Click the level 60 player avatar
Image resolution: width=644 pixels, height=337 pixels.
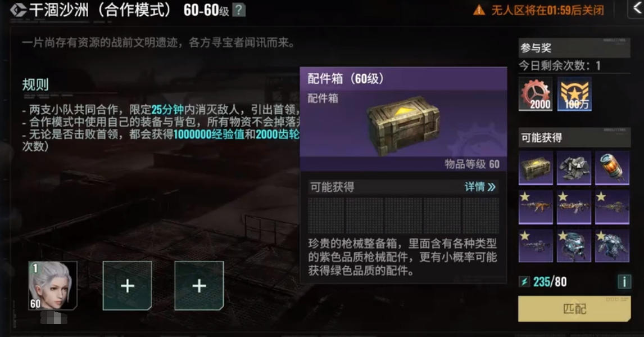53,286
